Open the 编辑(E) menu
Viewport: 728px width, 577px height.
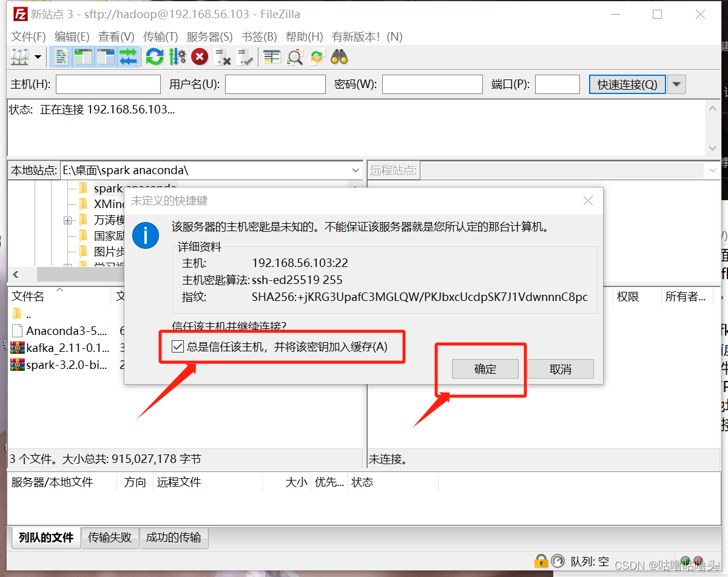tap(72, 36)
